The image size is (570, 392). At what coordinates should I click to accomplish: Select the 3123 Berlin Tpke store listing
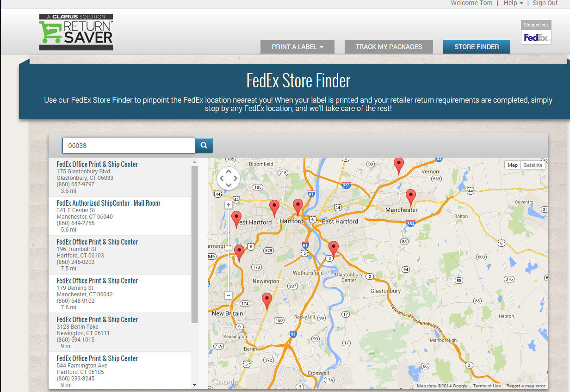(119, 333)
